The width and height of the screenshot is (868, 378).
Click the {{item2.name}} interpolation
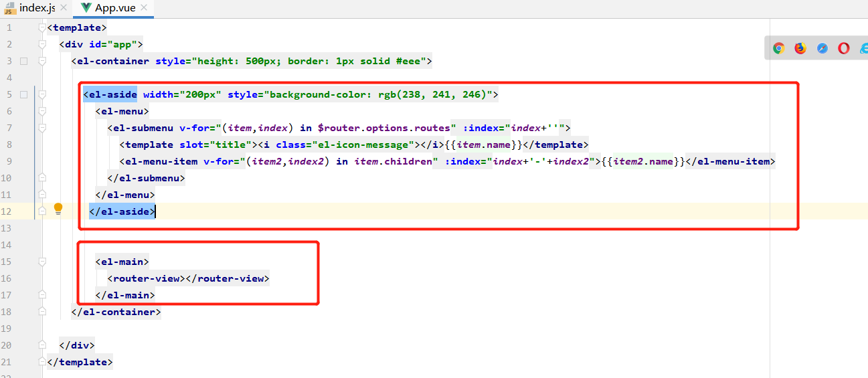tap(643, 161)
